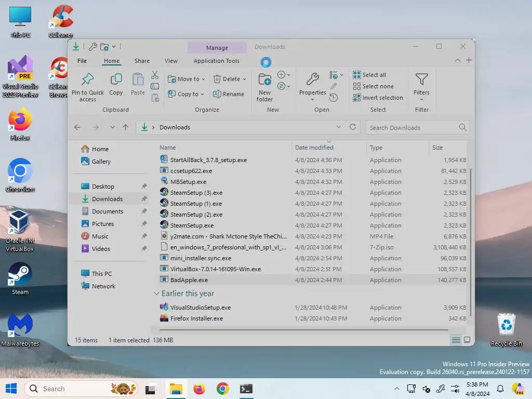Click the search magnifier in Search Downloads
Screen dimensions: 532x399
click(x=463, y=127)
